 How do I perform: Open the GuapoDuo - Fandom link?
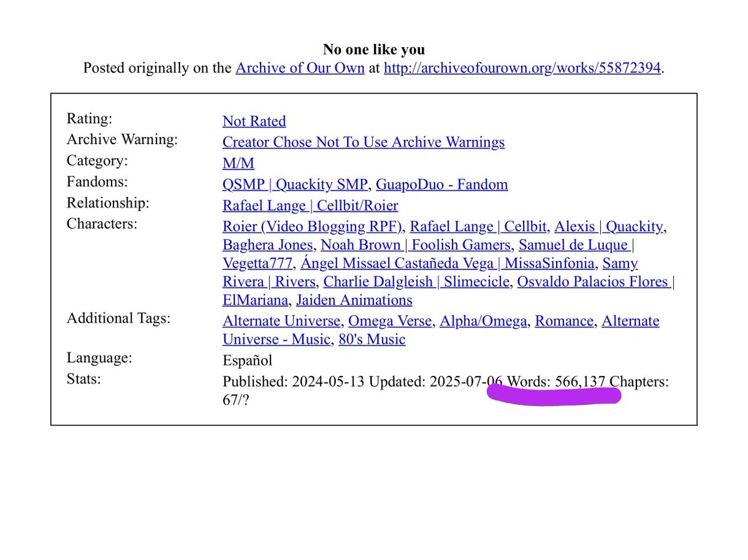(442, 185)
